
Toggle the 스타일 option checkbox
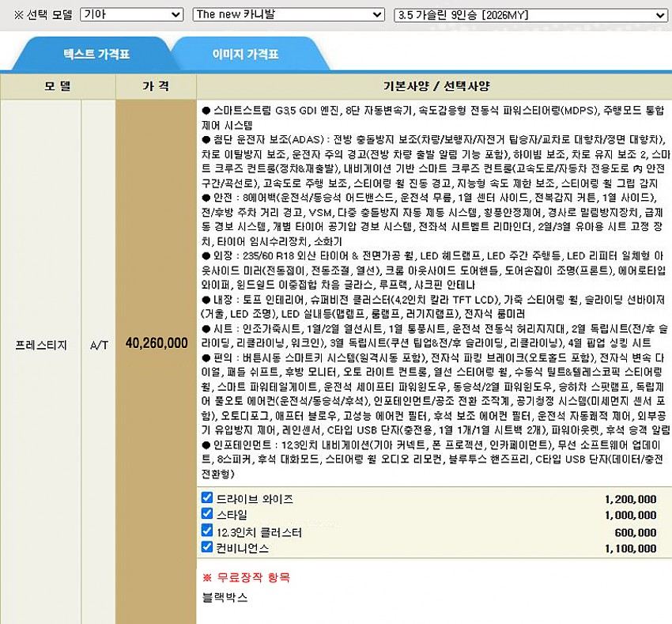coord(207,515)
